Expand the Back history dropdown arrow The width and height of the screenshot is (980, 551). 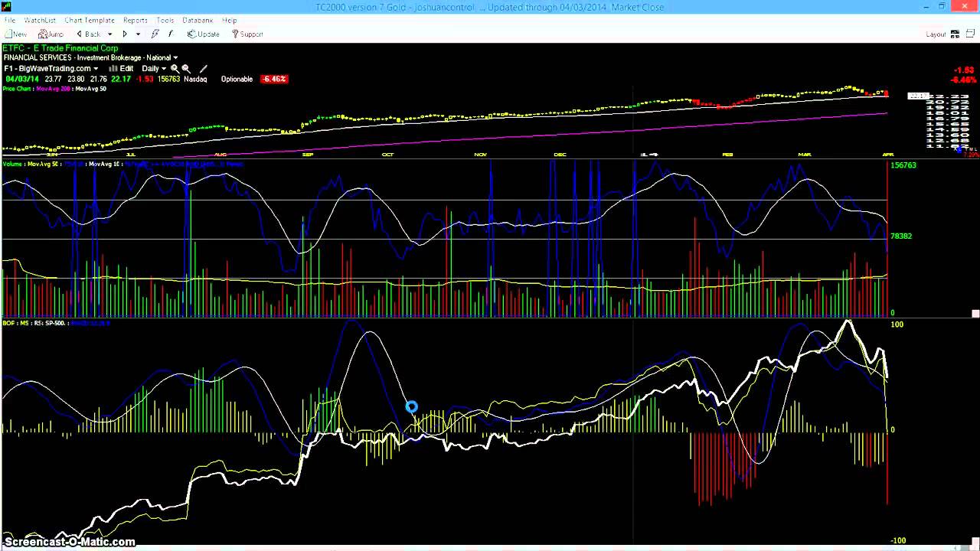pyautogui.click(x=109, y=34)
